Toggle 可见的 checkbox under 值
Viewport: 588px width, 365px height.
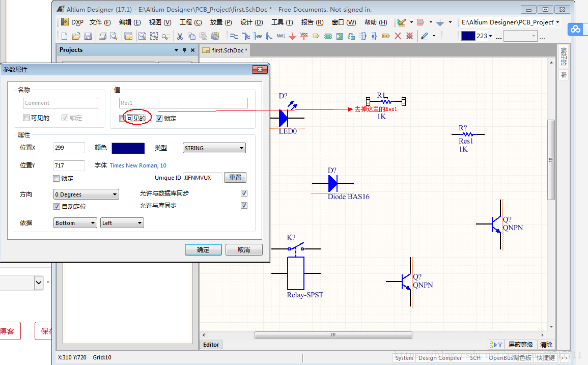(x=122, y=118)
